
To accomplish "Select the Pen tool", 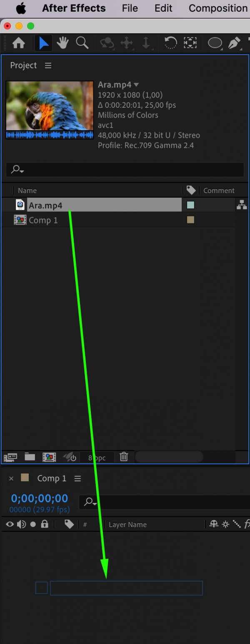I will 235,43.
